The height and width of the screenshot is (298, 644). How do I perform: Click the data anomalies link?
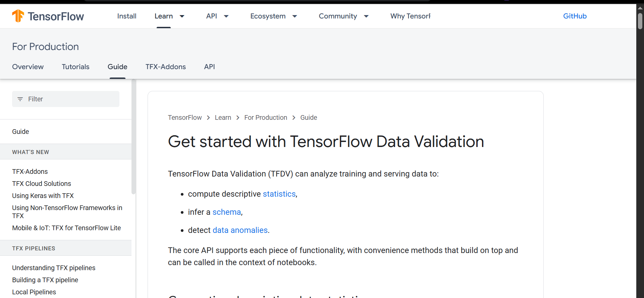pyautogui.click(x=240, y=230)
